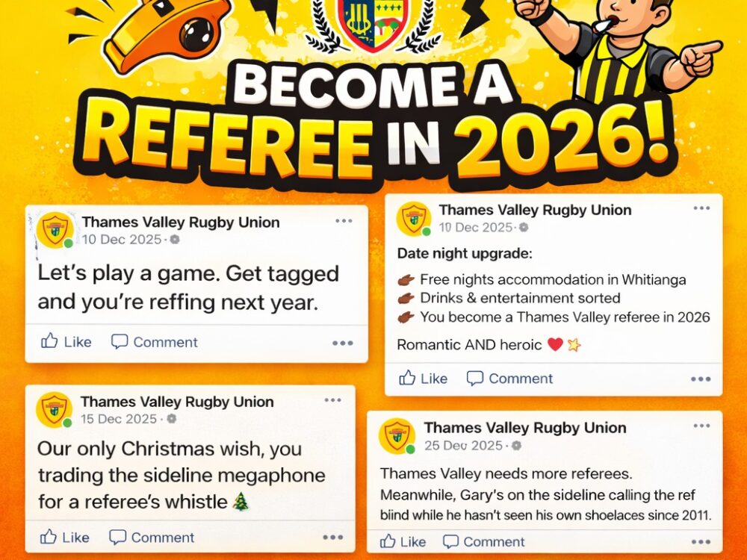Click the profile avatar on the 'Date night upgrade' post
This screenshot has height=560, width=747.
tap(414, 219)
